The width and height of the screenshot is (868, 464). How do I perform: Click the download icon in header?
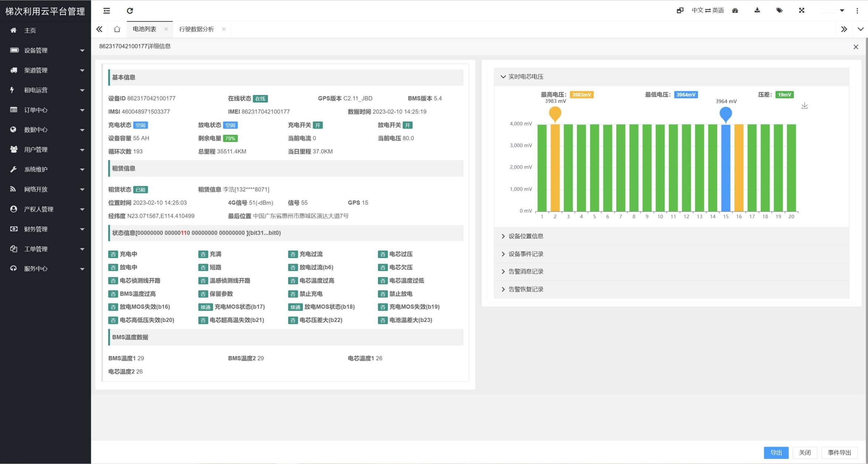click(757, 10)
